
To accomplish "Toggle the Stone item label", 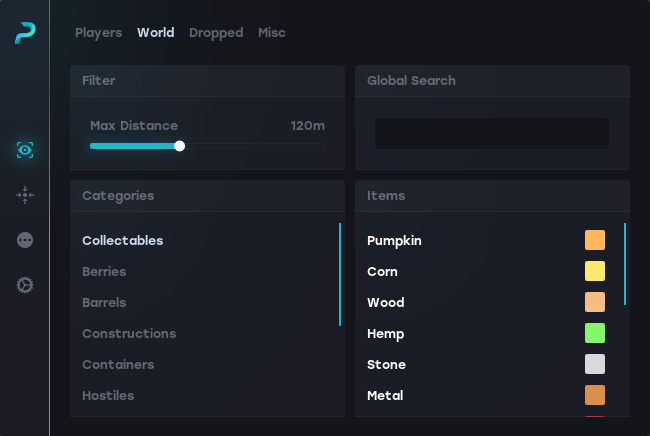I will tap(385, 365).
